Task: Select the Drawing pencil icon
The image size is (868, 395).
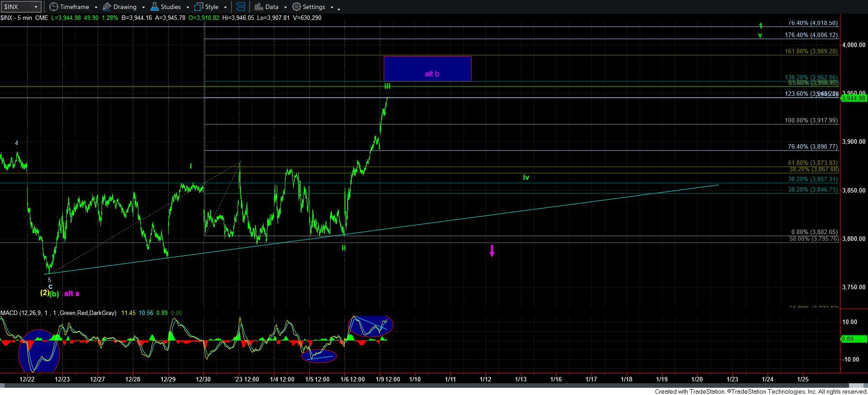Action: pos(107,7)
